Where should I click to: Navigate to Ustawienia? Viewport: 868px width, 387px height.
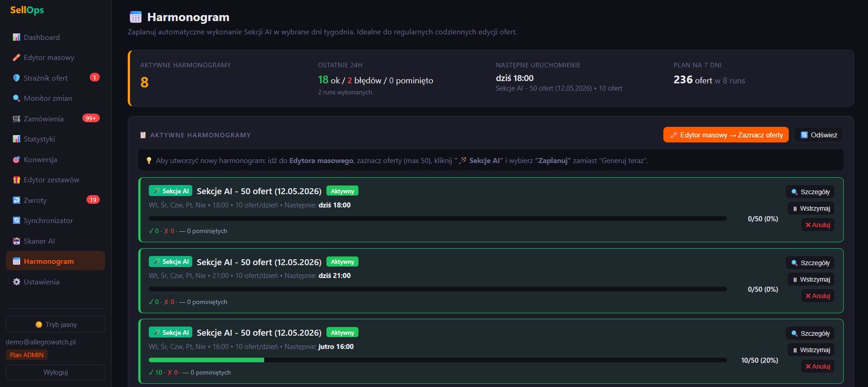55,282
